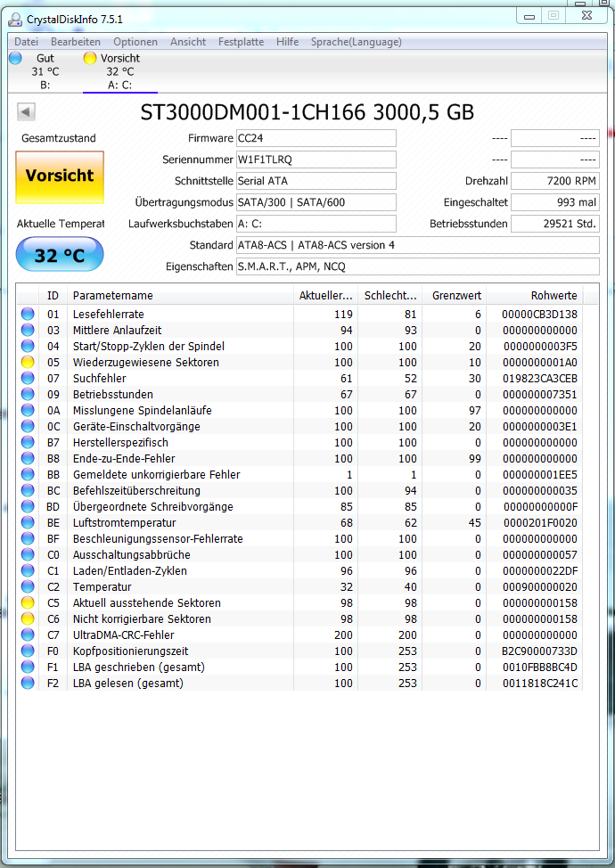The image size is (615, 868).
Task: Select the Gut disk B: tab
Action: [x=45, y=71]
